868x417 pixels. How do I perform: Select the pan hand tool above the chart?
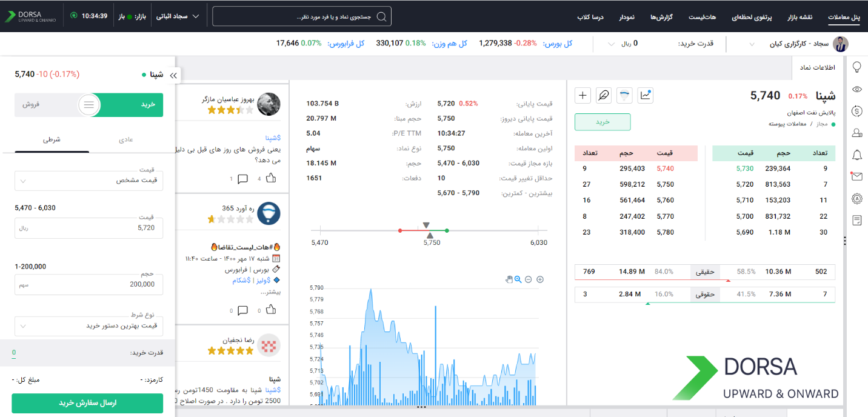point(509,279)
